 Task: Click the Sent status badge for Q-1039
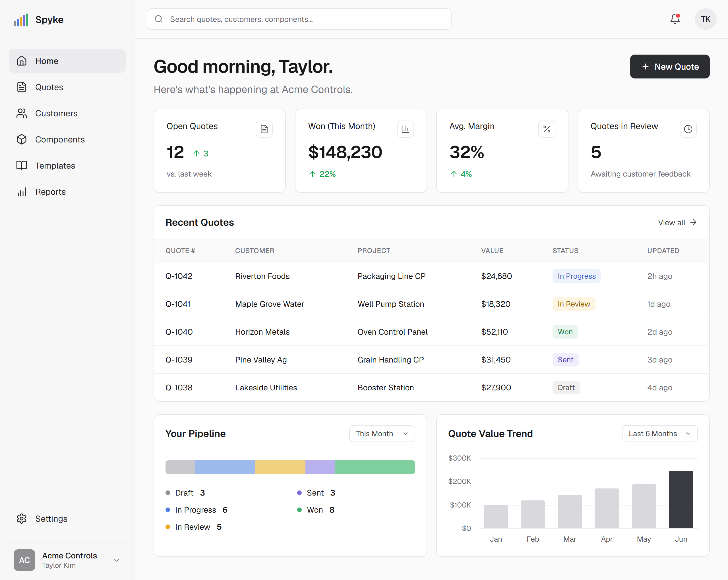click(x=565, y=360)
